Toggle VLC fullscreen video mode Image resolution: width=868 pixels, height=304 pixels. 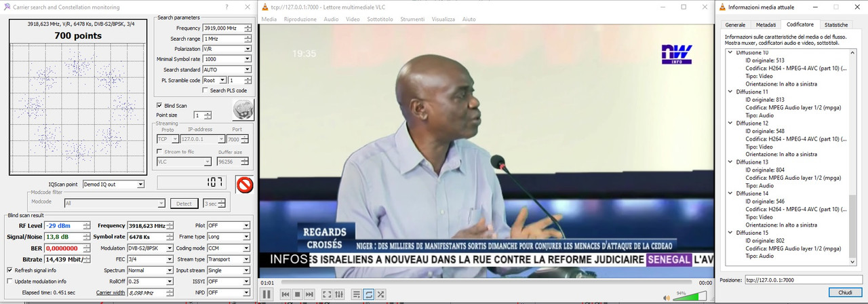pos(327,294)
